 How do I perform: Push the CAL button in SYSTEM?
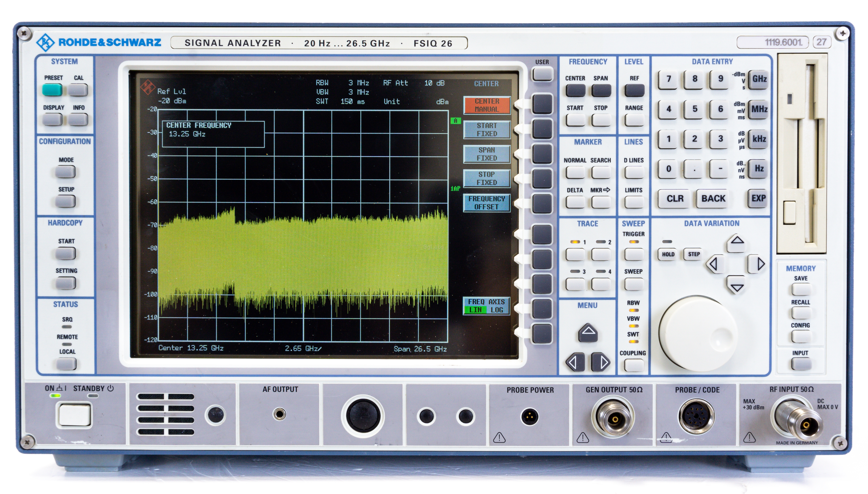78,90
